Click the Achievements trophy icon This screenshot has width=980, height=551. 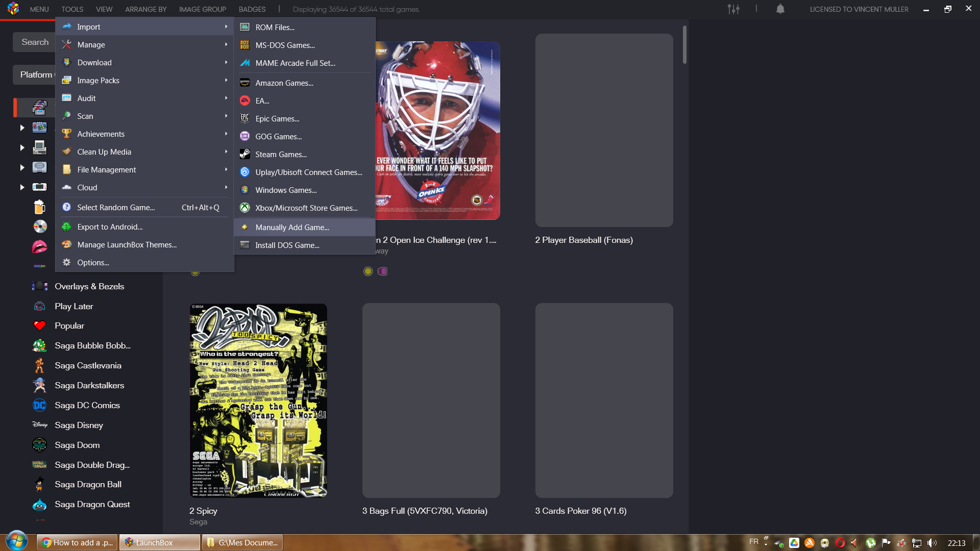66,134
